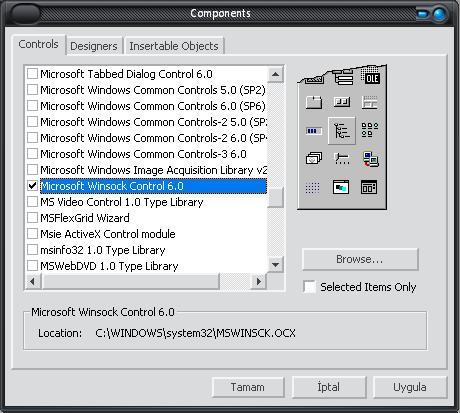
Task: Enable the Selected Items Only option
Action: 310,287
